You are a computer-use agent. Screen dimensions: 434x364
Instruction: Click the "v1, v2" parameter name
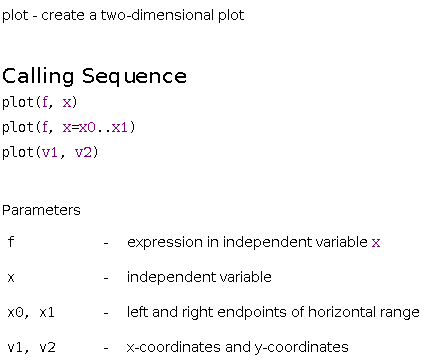click(31, 348)
